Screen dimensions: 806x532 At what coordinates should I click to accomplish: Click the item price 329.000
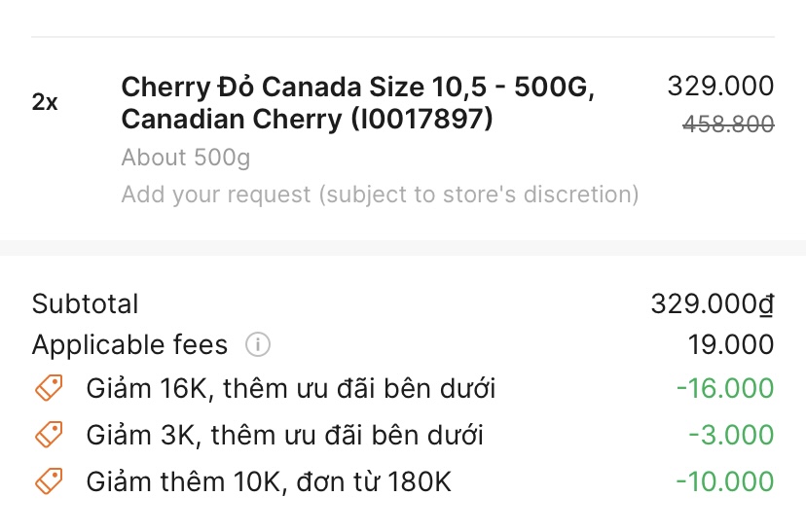coord(720,87)
